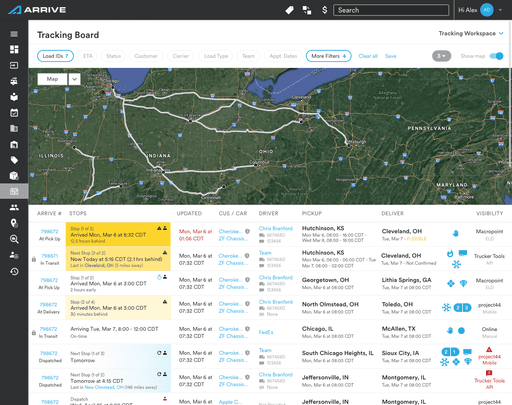The image size is (512, 405).
Task: Open the Team filter
Action: 248,56
